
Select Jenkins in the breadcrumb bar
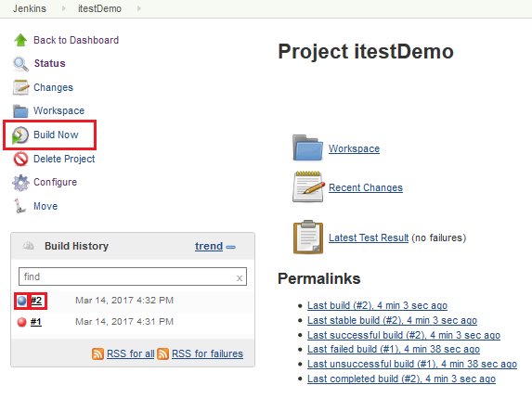point(30,8)
